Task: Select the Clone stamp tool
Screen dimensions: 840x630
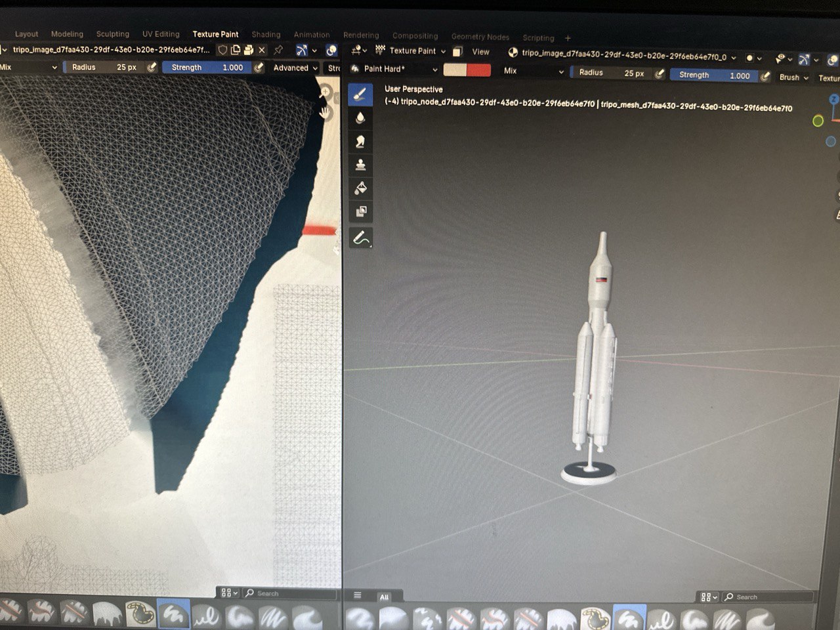Action: [x=360, y=165]
